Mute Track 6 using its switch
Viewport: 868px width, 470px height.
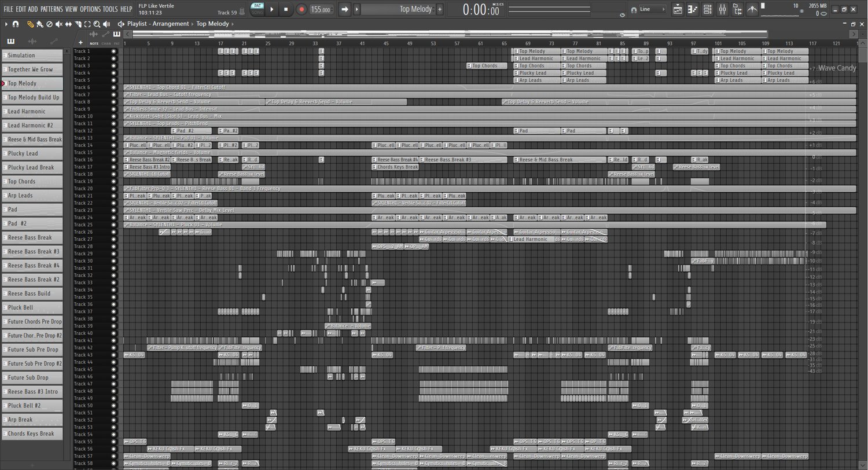[x=113, y=87]
